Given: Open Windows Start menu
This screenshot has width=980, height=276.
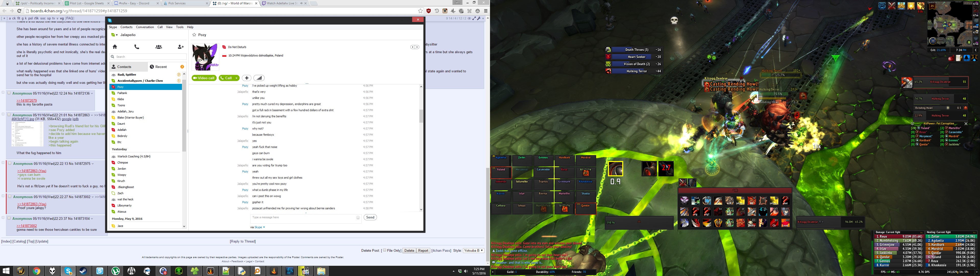Looking at the screenshot, I should (x=6, y=271).
